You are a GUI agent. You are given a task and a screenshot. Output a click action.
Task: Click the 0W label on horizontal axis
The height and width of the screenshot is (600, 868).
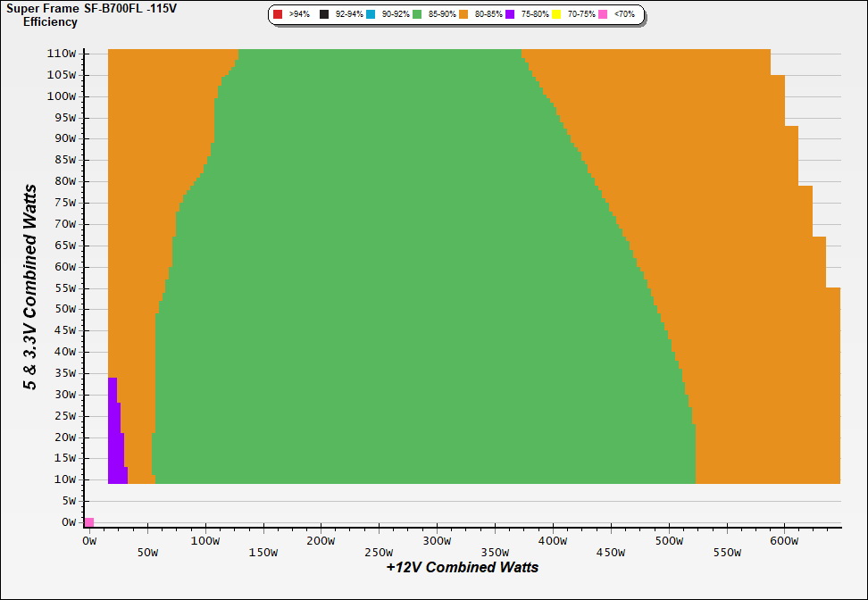pyautogui.click(x=89, y=540)
